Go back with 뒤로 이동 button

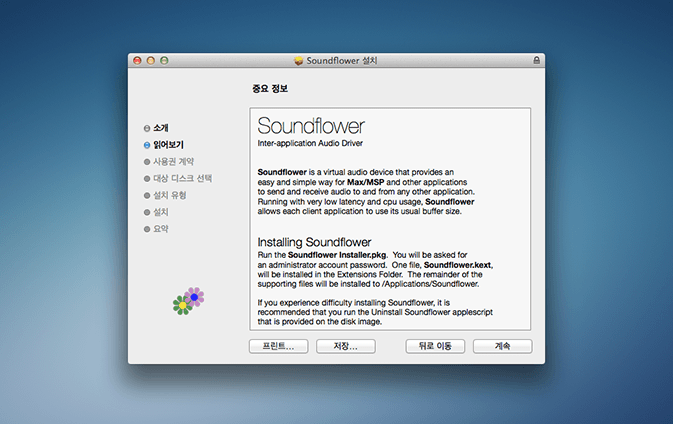pos(435,346)
